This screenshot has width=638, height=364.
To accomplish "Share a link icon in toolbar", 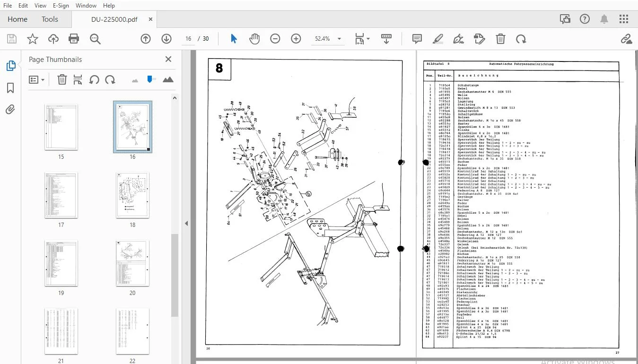I will click(x=626, y=39).
